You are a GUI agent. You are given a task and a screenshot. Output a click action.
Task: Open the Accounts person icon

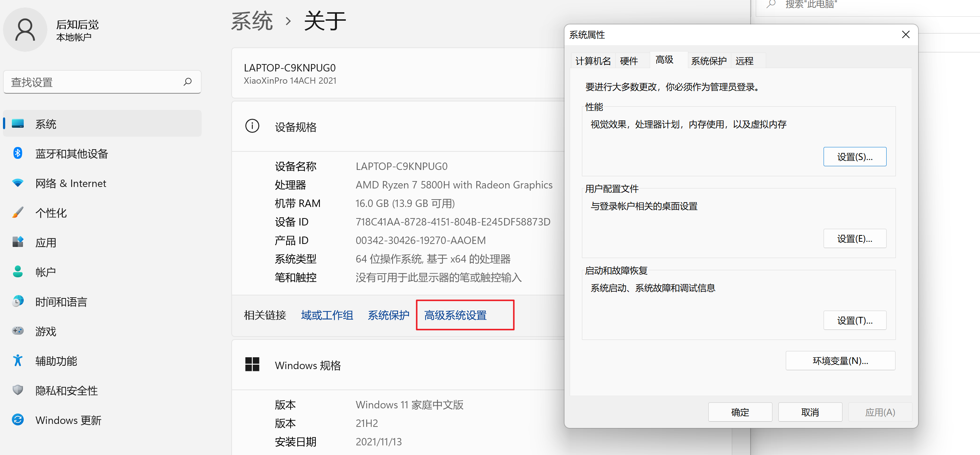(17, 272)
